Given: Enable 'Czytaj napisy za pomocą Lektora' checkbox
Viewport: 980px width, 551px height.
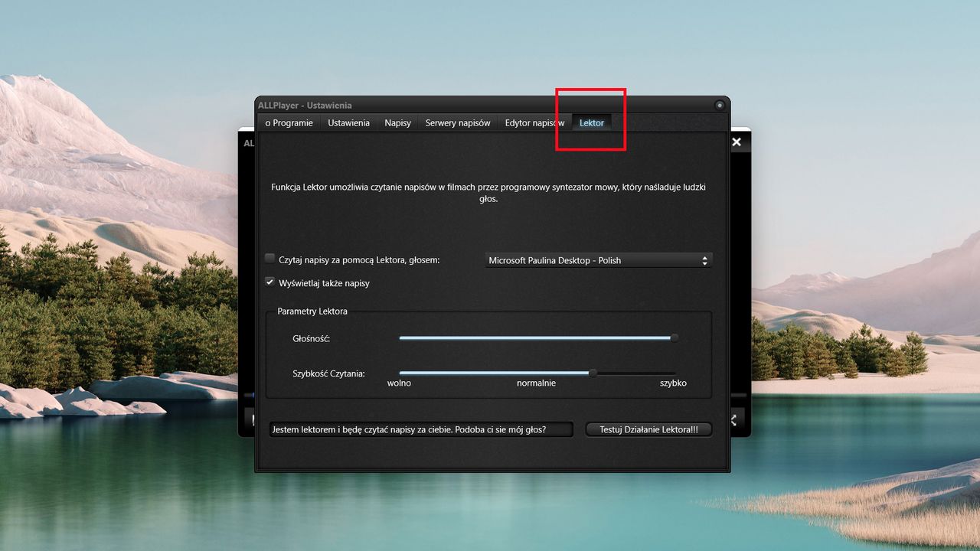Looking at the screenshot, I should (269, 259).
